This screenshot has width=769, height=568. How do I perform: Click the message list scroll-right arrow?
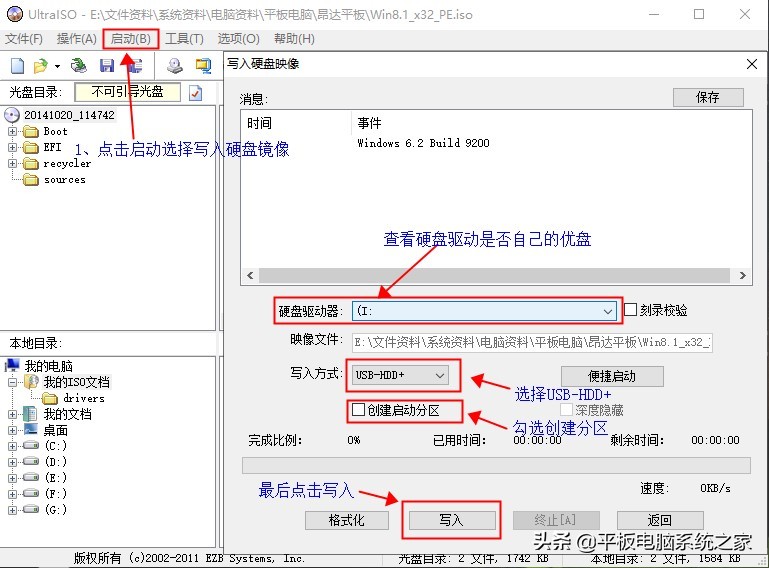coord(743,275)
